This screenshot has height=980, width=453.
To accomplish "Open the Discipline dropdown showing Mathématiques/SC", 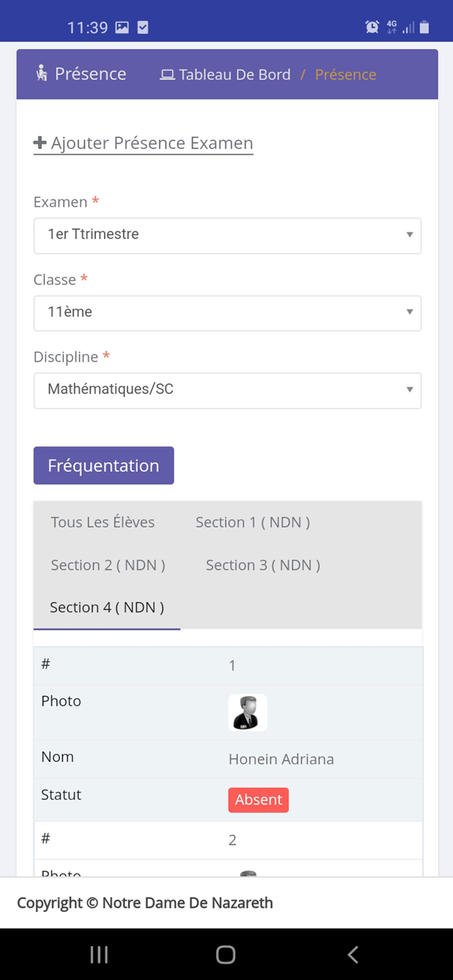I will (x=227, y=390).
